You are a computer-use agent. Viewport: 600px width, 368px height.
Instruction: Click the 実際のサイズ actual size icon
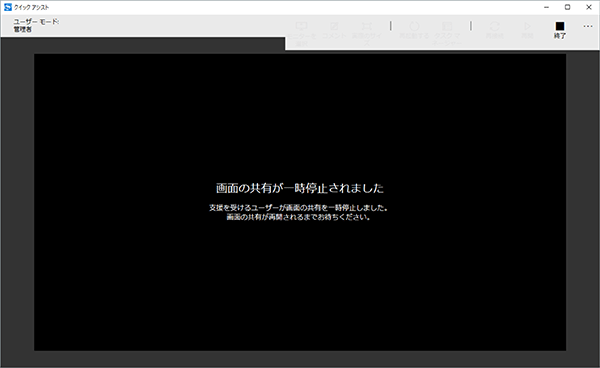[367, 26]
